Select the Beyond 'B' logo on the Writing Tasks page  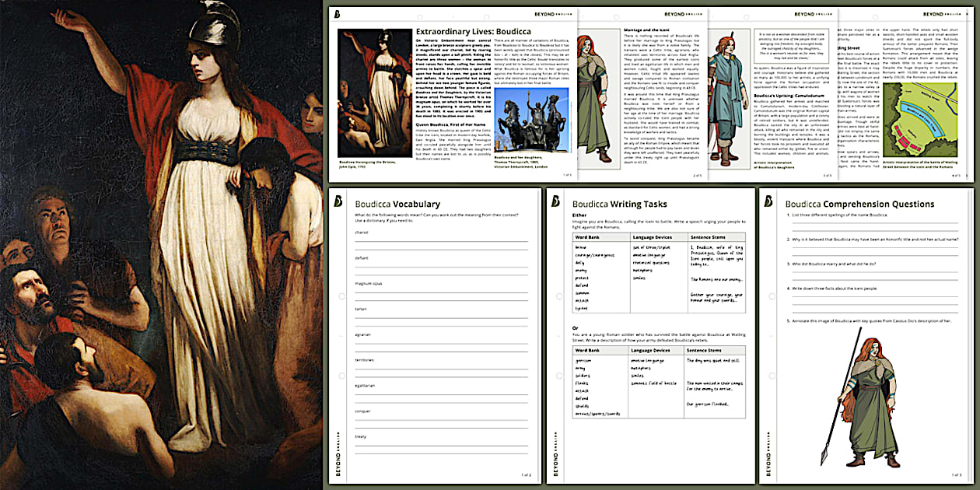click(x=554, y=201)
